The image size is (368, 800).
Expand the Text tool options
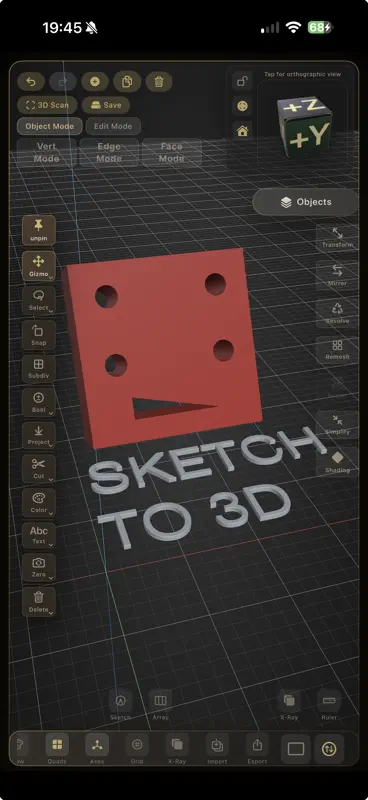coord(39,535)
